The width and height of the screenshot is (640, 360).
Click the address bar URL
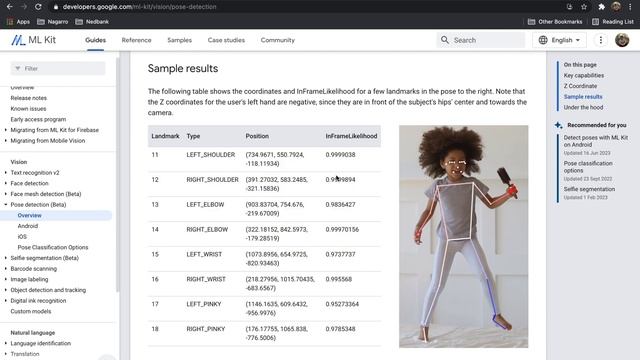click(139, 7)
